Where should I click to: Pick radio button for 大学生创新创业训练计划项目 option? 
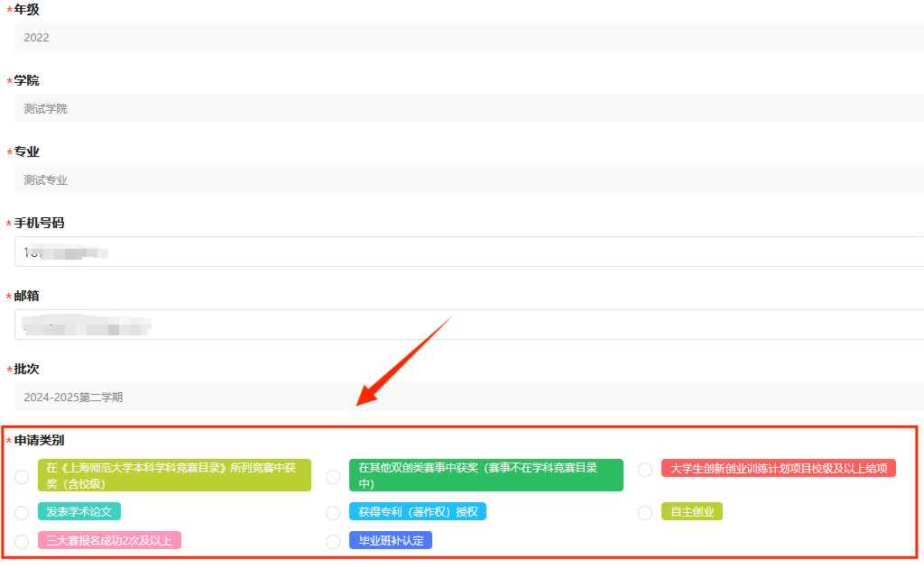tap(645, 469)
